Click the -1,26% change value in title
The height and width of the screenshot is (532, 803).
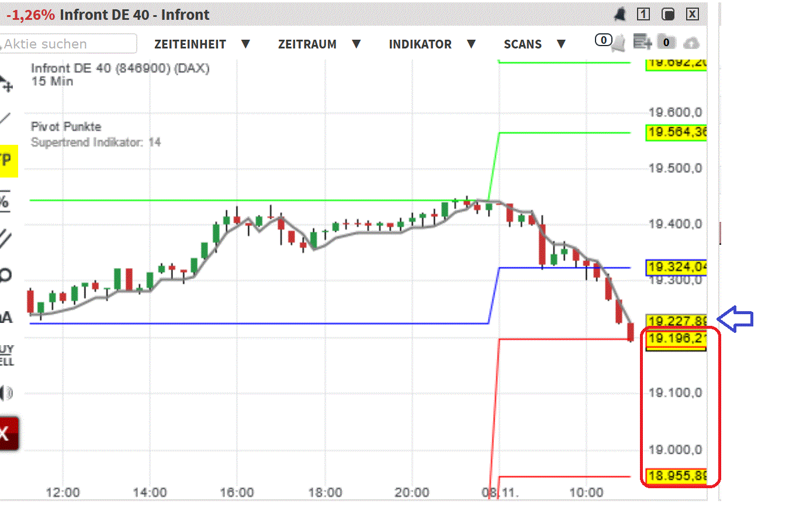coord(30,15)
